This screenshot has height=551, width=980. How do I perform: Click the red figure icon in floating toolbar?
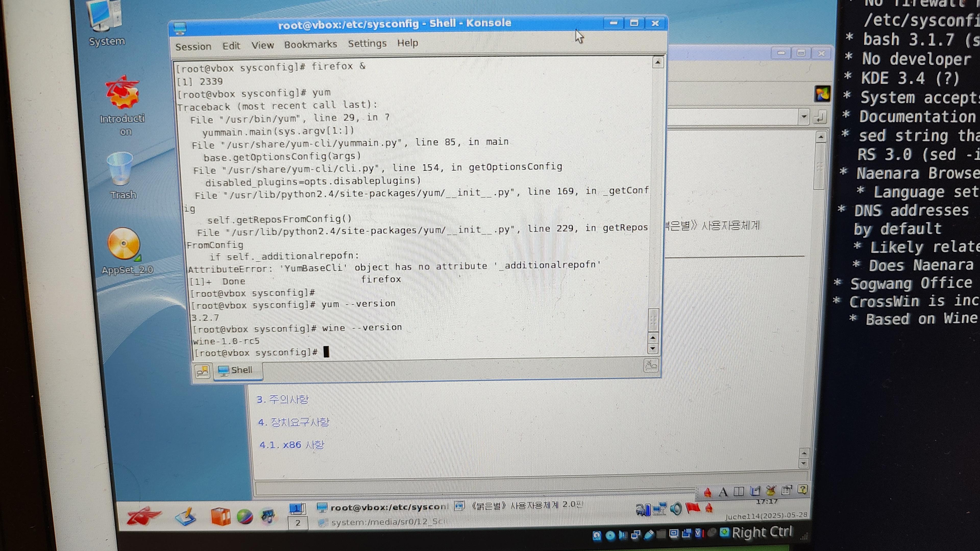[x=707, y=493]
